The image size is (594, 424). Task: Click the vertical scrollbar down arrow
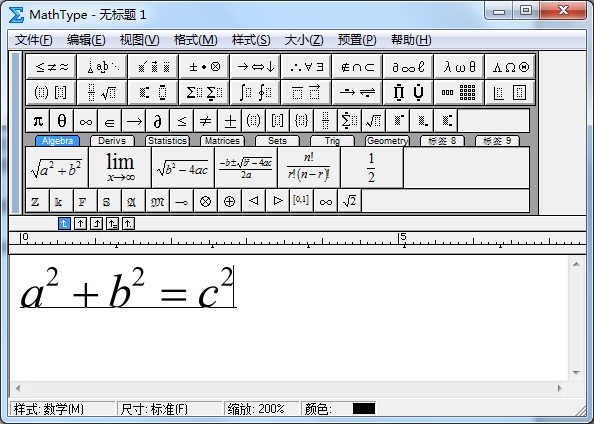576,372
